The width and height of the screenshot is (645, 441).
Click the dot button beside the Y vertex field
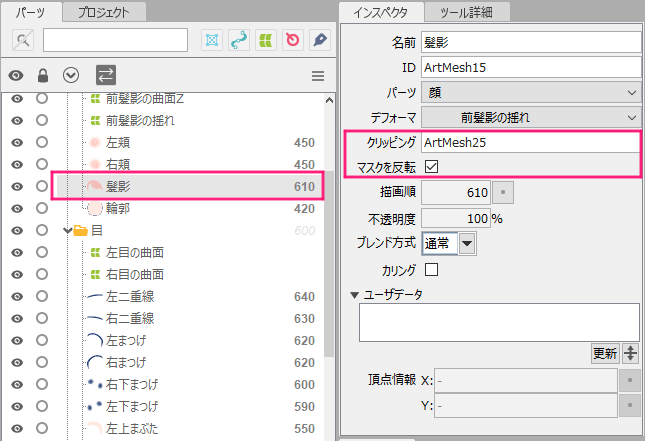pyautogui.click(x=629, y=405)
